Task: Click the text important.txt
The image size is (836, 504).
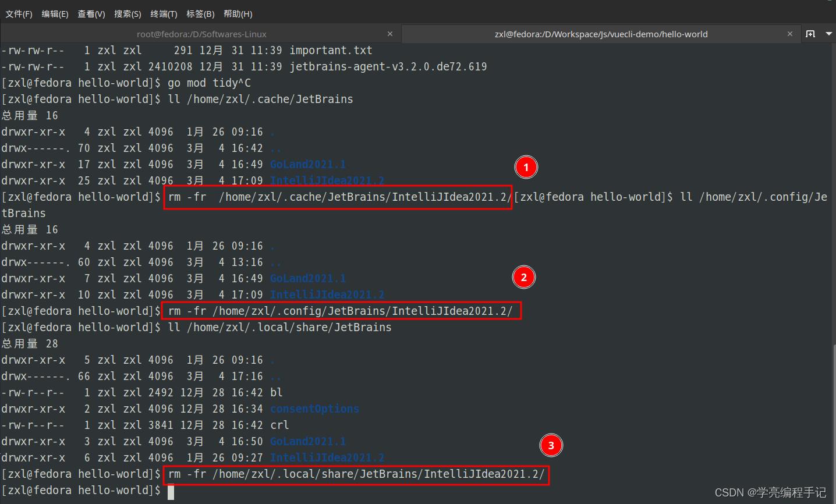Action: coord(331,51)
